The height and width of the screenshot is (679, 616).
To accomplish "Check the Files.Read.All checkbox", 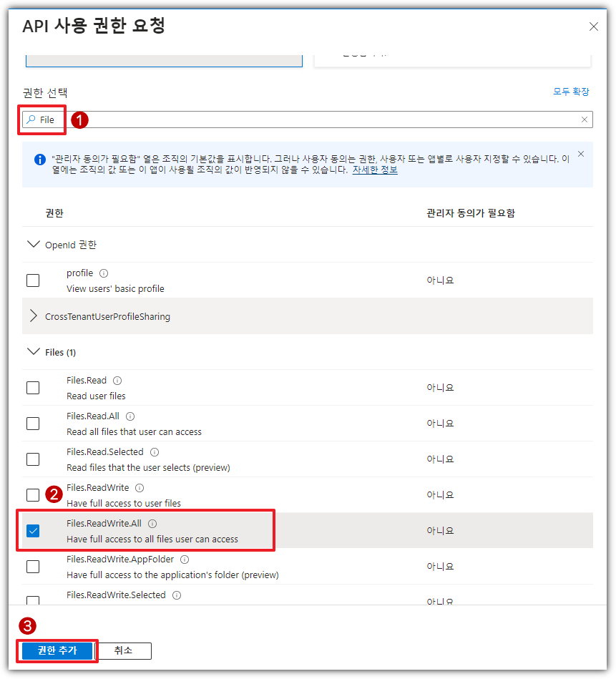I will click(x=33, y=424).
